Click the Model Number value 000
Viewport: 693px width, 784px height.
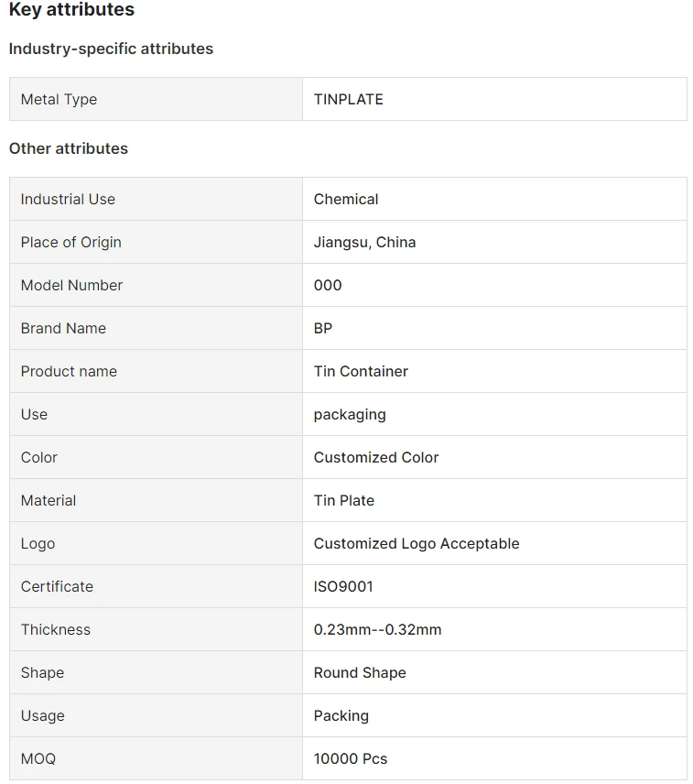tap(328, 285)
